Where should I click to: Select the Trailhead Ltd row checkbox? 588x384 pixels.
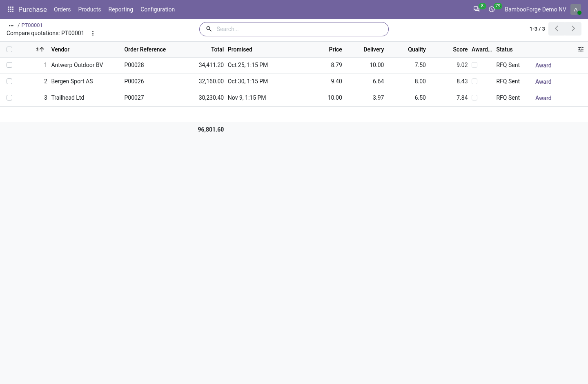coord(9,98)
